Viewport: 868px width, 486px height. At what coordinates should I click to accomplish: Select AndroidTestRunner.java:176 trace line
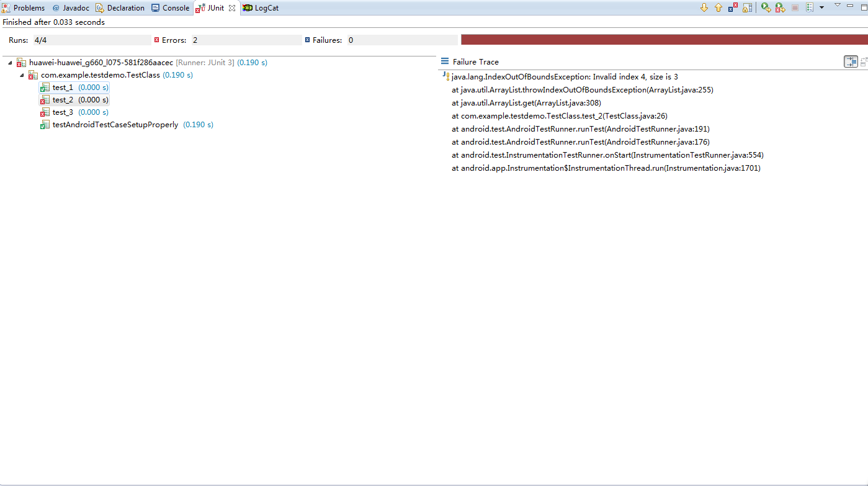(x=581, y=142)
